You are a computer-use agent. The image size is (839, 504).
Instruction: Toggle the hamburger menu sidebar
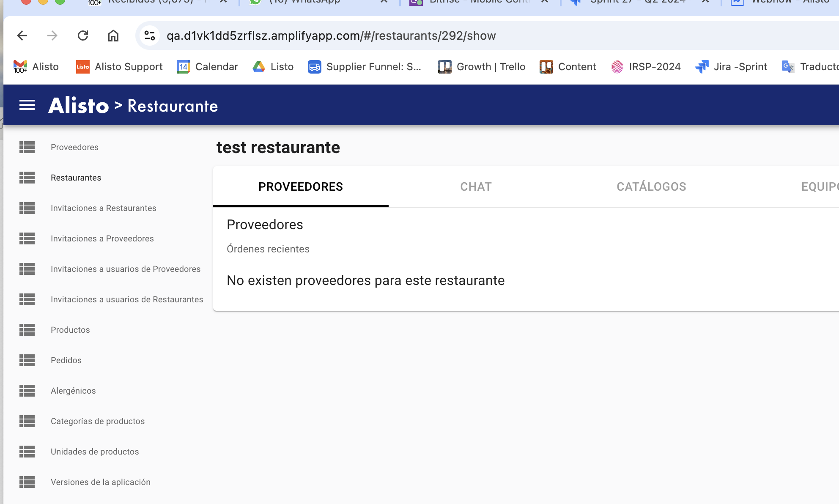27,105
